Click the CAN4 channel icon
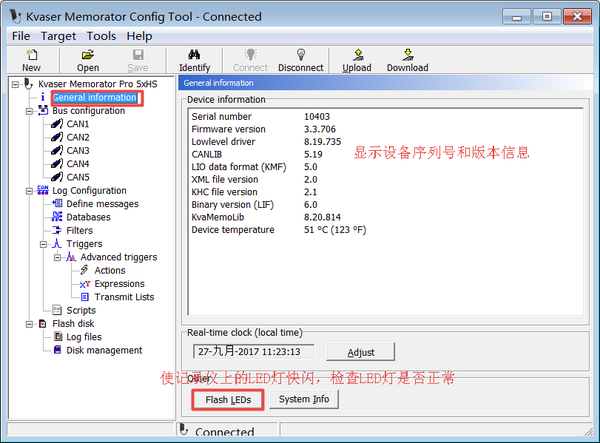This screenshot has width=600, height=443. (57, 164)
